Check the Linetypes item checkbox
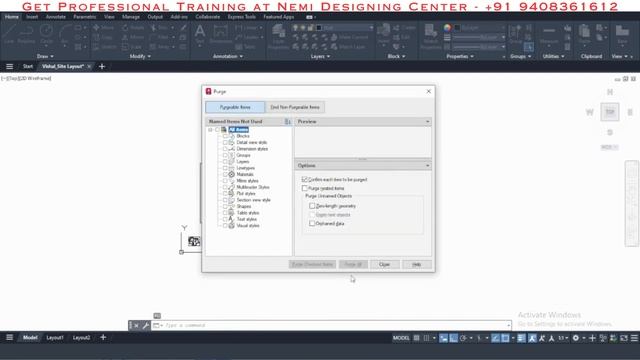640x360 pixels. click(x=224, y=168)
